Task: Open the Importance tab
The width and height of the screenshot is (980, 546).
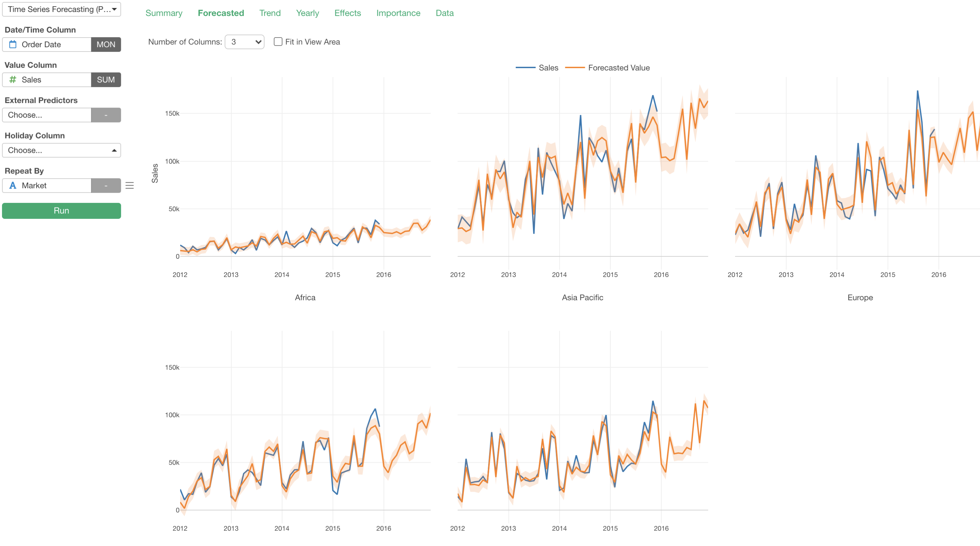Action: pyautogui.click(x=398, y=13)
